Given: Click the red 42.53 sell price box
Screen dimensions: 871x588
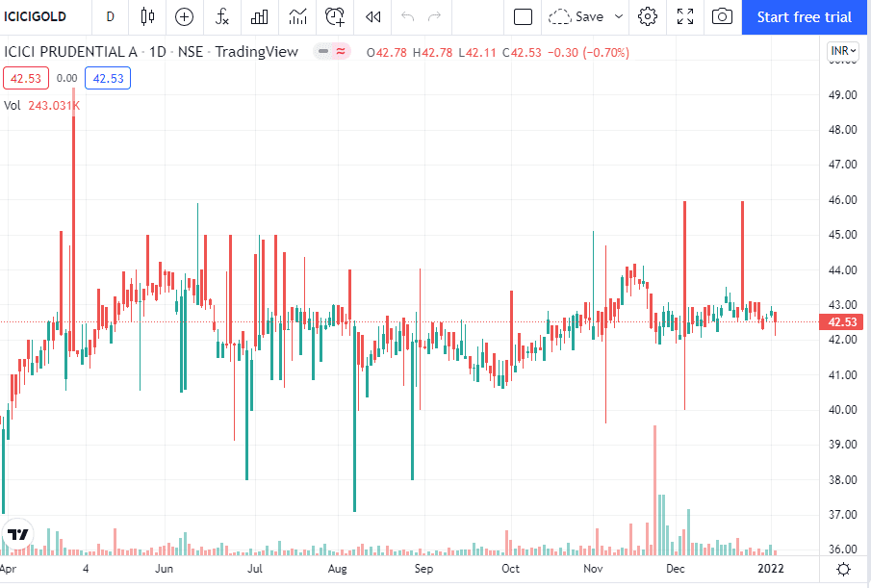Looking at the screenshot, I should coord(26,78).
